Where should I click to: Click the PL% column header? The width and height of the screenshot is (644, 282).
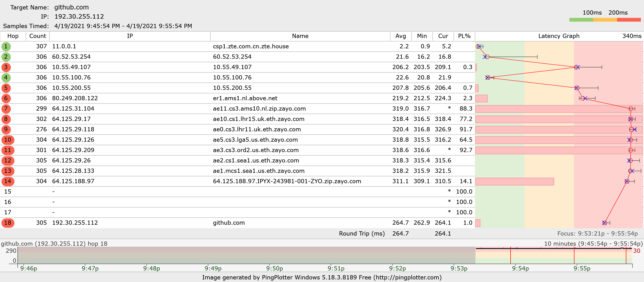pos(464,36)
